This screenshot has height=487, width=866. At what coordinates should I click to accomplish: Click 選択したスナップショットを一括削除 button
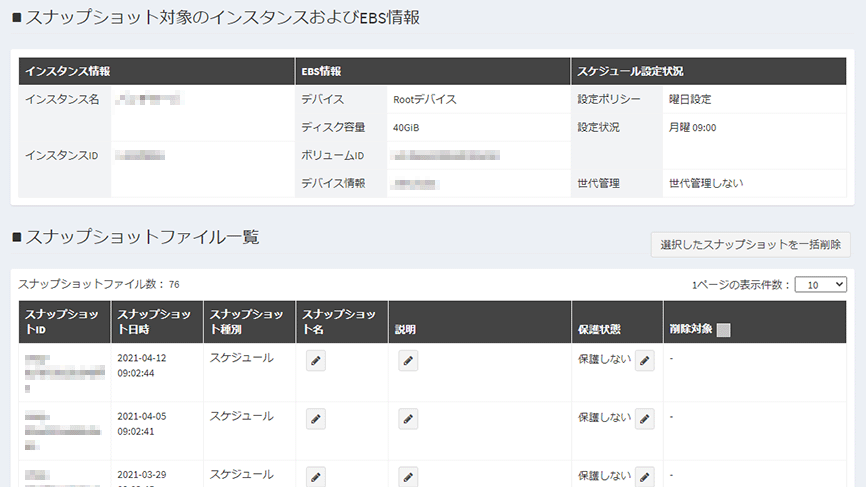click(750, 243)
